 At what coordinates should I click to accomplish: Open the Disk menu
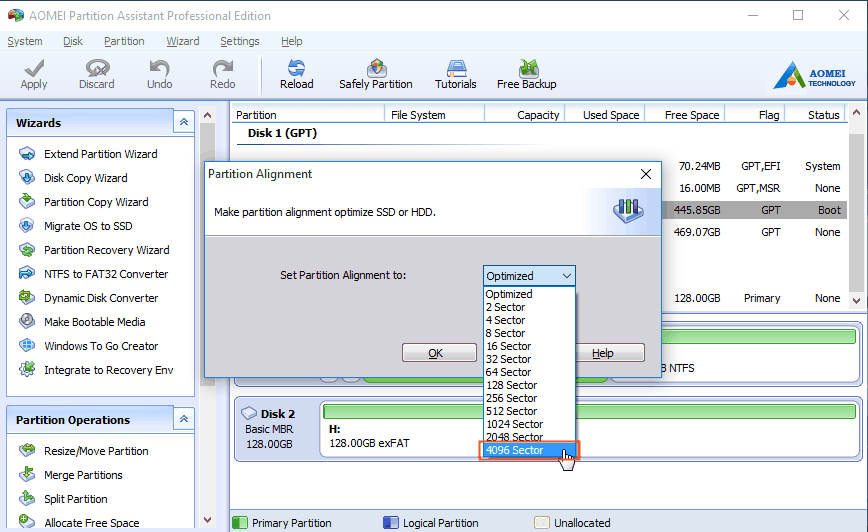point(73,41)
